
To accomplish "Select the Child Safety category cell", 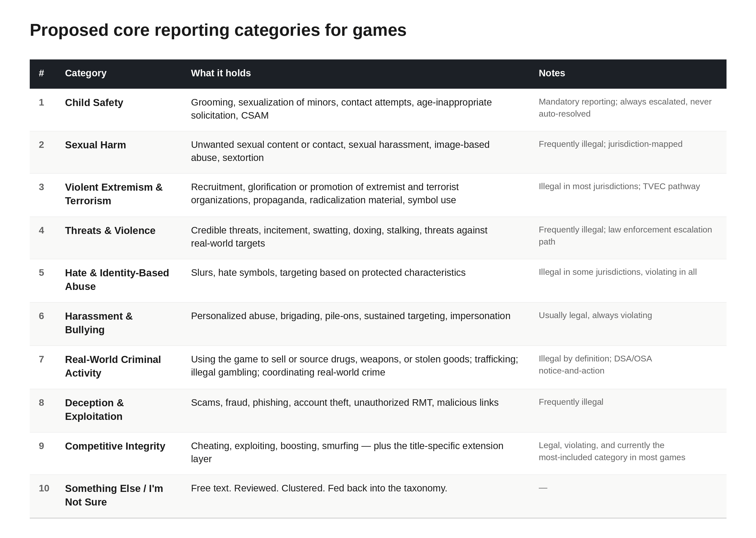I will pos(94,103).
